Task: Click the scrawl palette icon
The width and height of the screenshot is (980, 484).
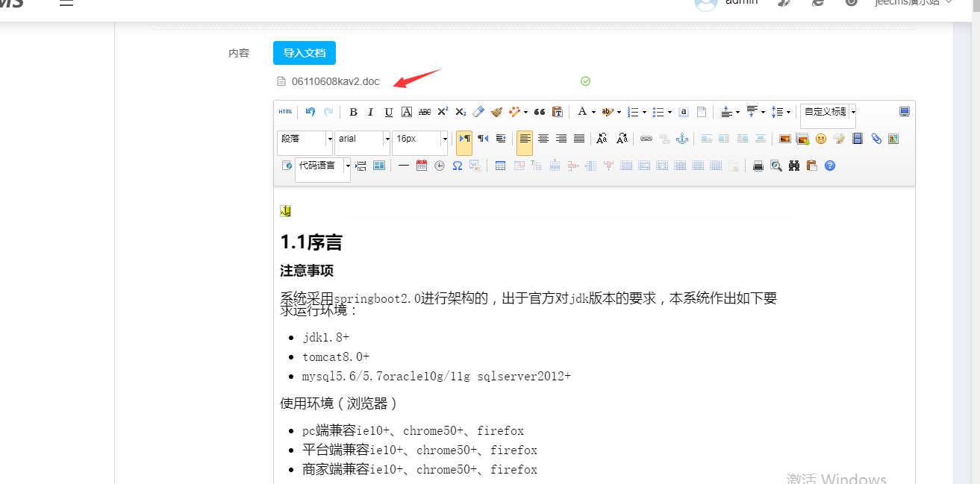Action: click(839, 139)
